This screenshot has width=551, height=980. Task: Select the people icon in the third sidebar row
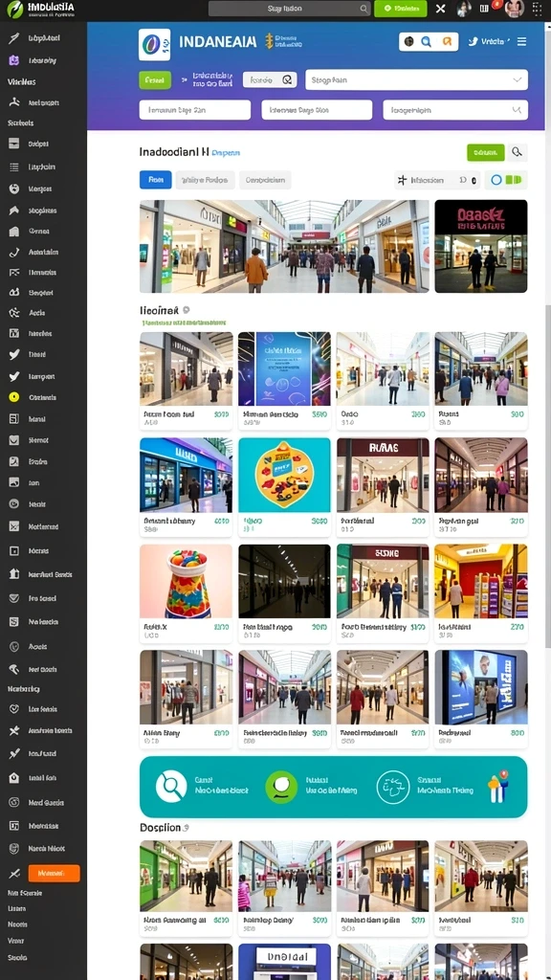point(13,102)
